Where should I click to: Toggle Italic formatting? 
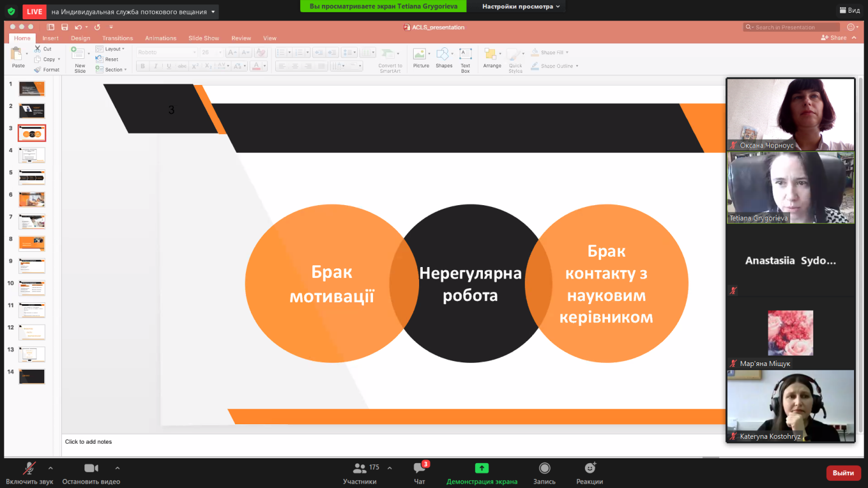(155, 66)
